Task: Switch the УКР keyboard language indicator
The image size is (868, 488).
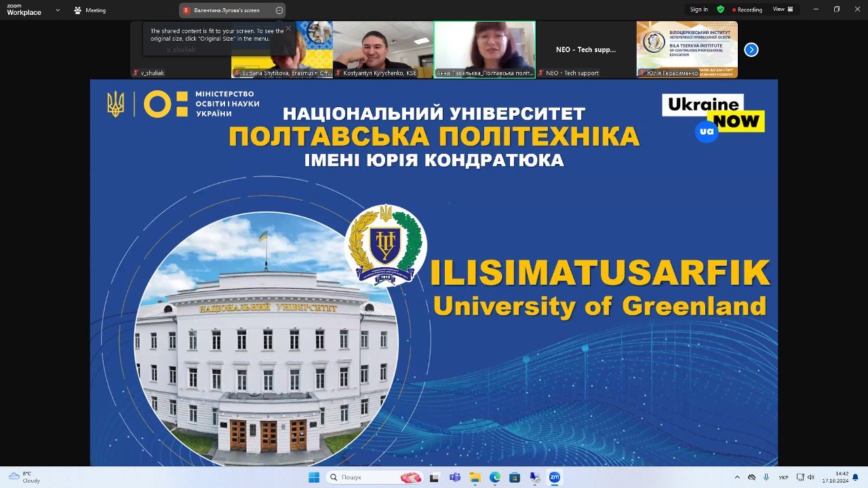Action: 784,477
